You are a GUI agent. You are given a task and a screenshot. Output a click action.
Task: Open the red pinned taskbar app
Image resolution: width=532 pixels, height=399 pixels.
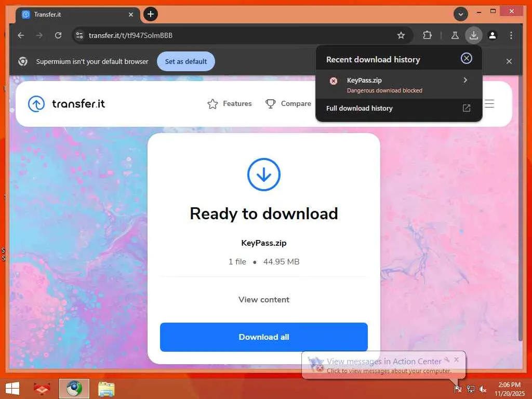(42, 389)
